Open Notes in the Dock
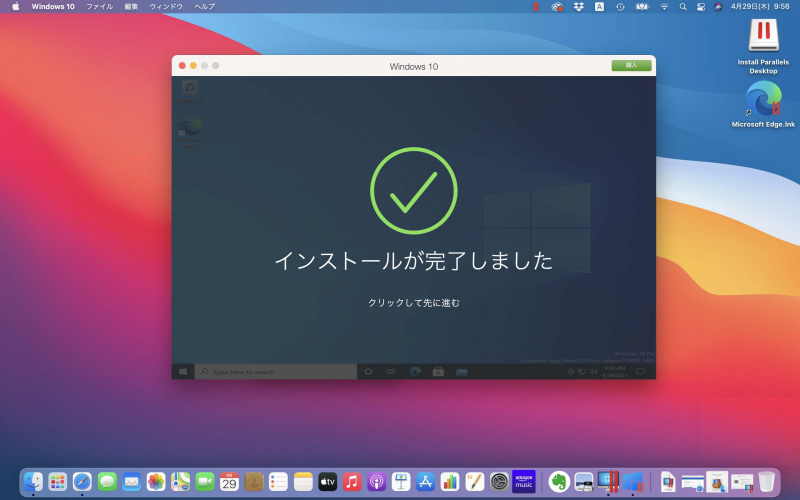800x500 pixels. [303, 481]
